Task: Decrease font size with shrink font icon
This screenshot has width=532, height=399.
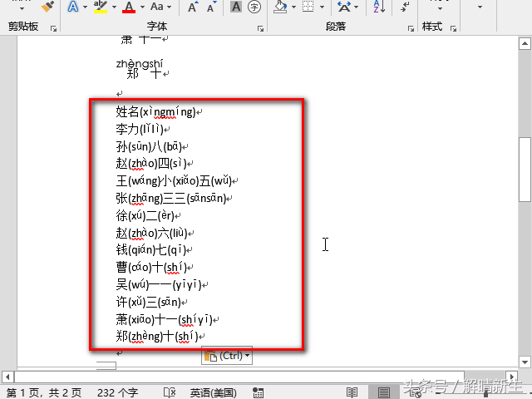Action: coord(211,7)
